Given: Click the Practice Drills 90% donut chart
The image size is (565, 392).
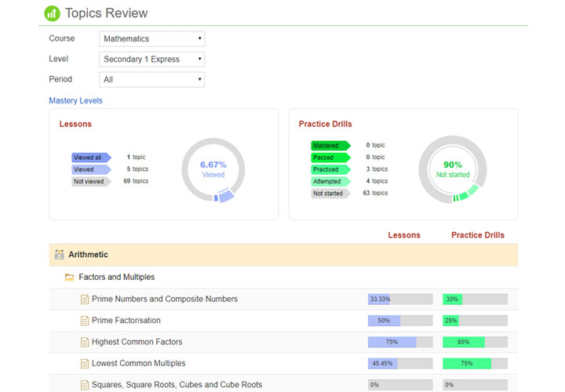Looking at the screenshot, I should (x=453, y=170).
